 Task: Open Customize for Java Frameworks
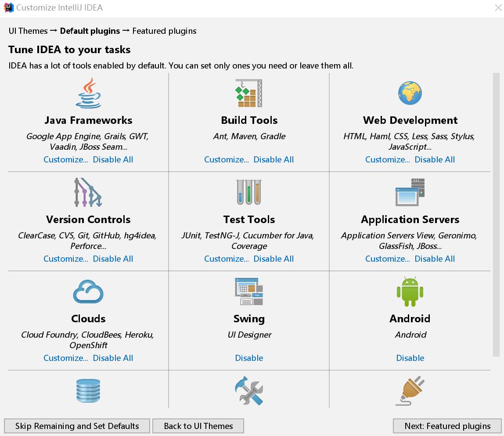(x=66, y=159)
